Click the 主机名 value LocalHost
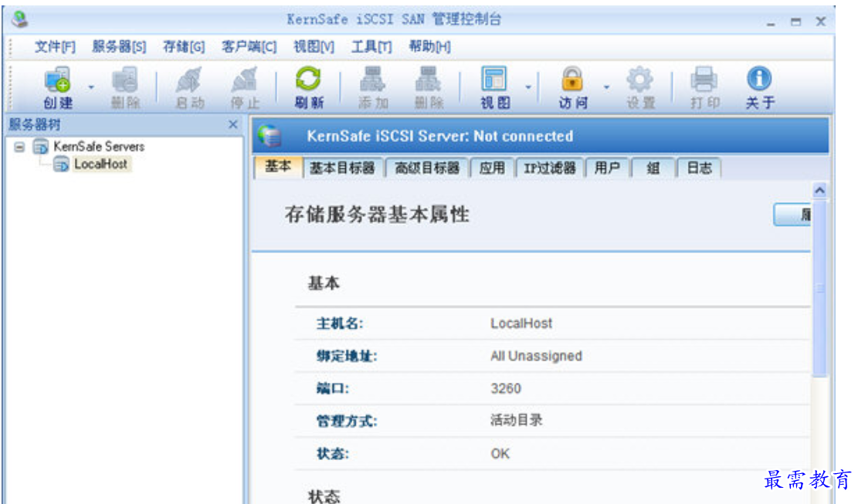858x504 pixels. [x=521, y=323]
